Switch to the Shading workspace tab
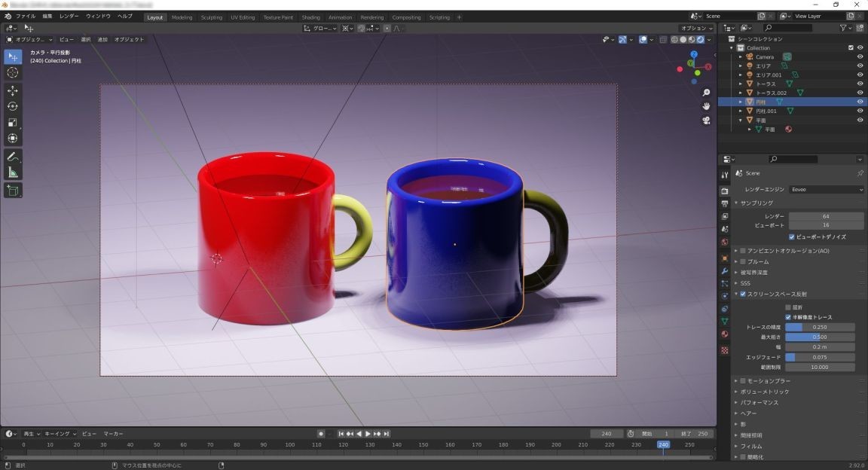 [x=310, y=17]
